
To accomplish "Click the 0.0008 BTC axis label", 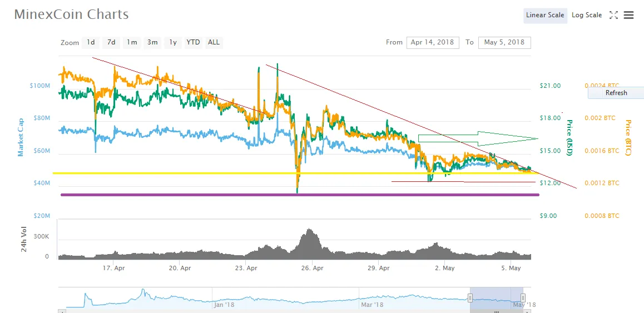I will (x=602, y=216).
